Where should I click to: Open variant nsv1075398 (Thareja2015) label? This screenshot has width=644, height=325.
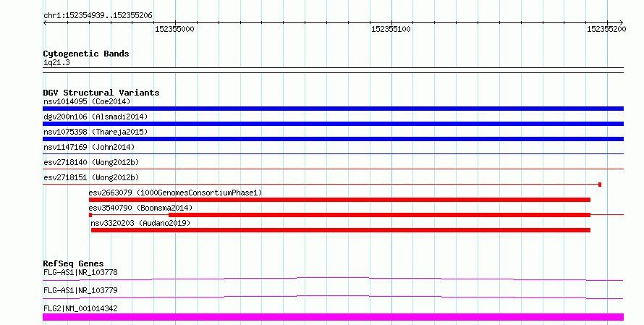(96, 132)
